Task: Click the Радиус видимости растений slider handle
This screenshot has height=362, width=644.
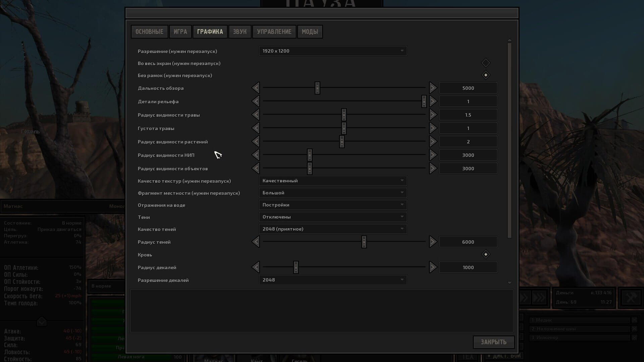Action: pyautogui.click(x=342, y=141)
